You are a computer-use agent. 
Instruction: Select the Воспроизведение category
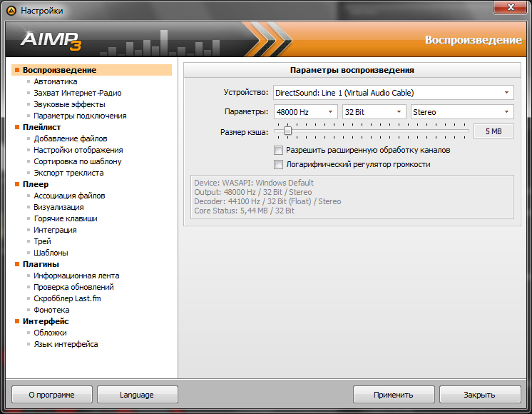point(91,70)
